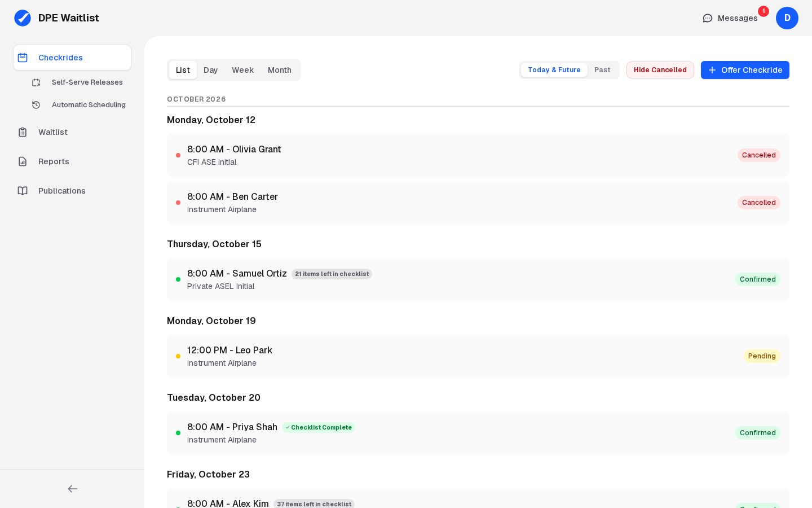Click Confirmed status on Priya Shah's row
This screenshot has width=812, height=508.
(x=758, y=433)
